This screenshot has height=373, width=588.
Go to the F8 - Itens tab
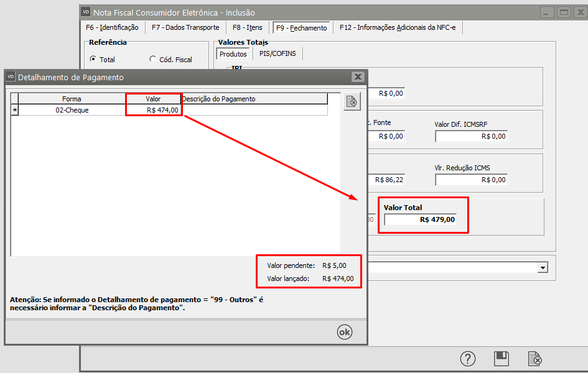coord(247,28)
